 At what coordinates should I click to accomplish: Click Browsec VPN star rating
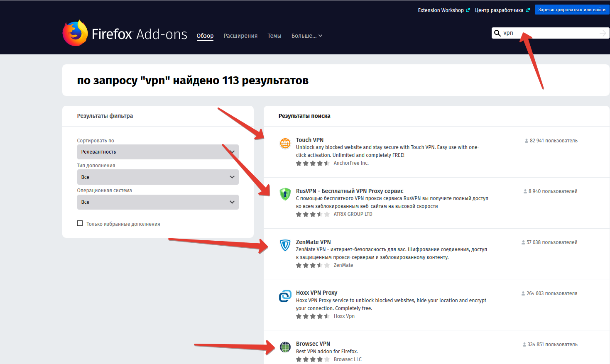point(313,359)
